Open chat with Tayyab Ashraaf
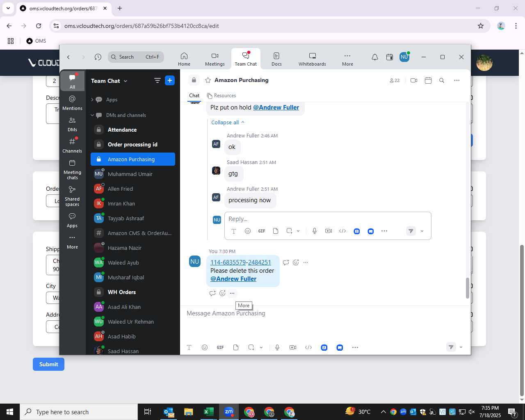 pos(133,218)
